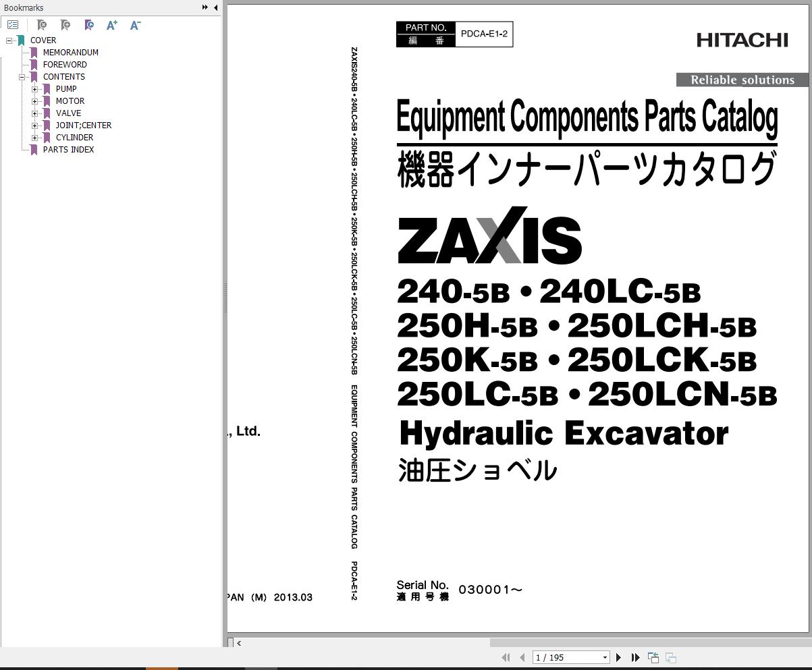Image resolution: width=812 pixels, height=670 pixels.
Task: Expand the MOTOR bookmark branch
Action: pyautogui.click(x=35, y=101)
